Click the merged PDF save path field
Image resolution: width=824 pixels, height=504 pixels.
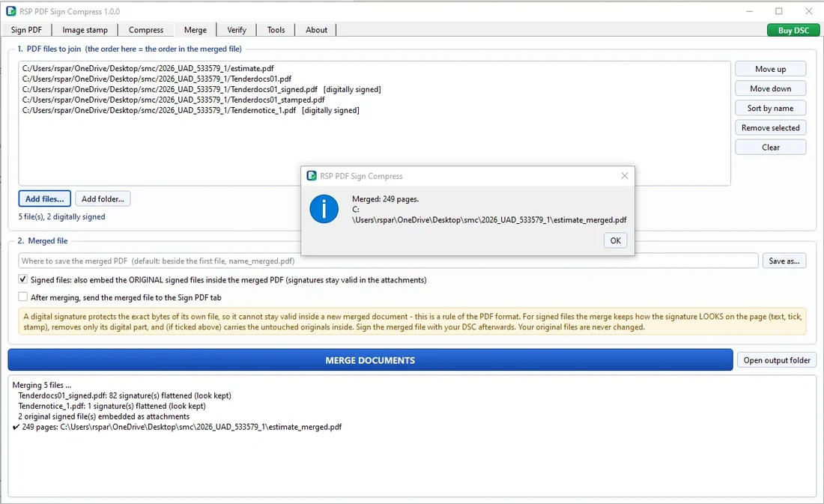[388, 261]
